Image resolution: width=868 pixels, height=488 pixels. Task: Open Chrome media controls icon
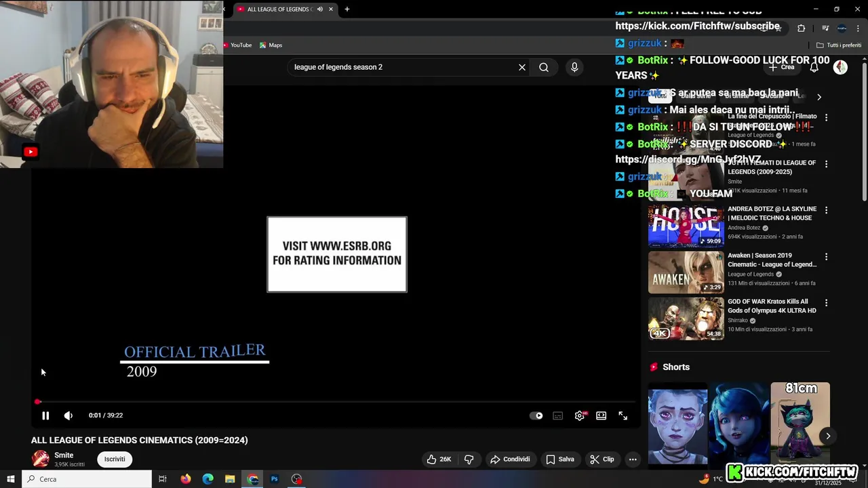pos(825,28)
